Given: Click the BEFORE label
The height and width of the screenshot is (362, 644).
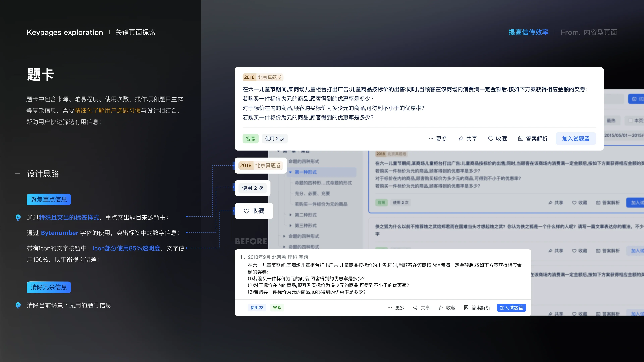Looking at the screenshot, I should pos(251,241).
